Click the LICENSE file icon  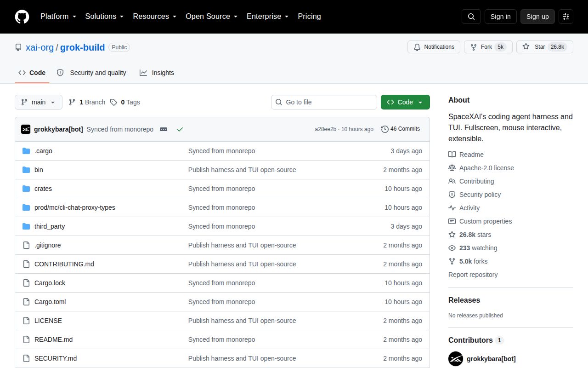[26, 321]
